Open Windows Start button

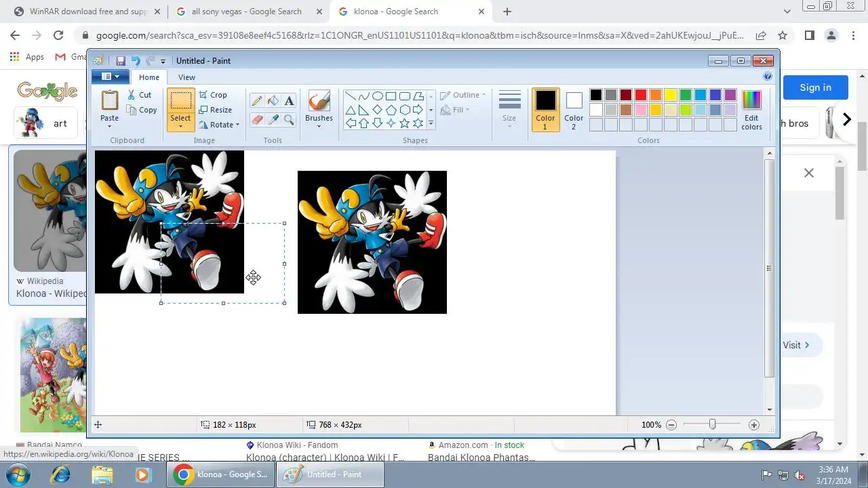[x=18, y=474]
